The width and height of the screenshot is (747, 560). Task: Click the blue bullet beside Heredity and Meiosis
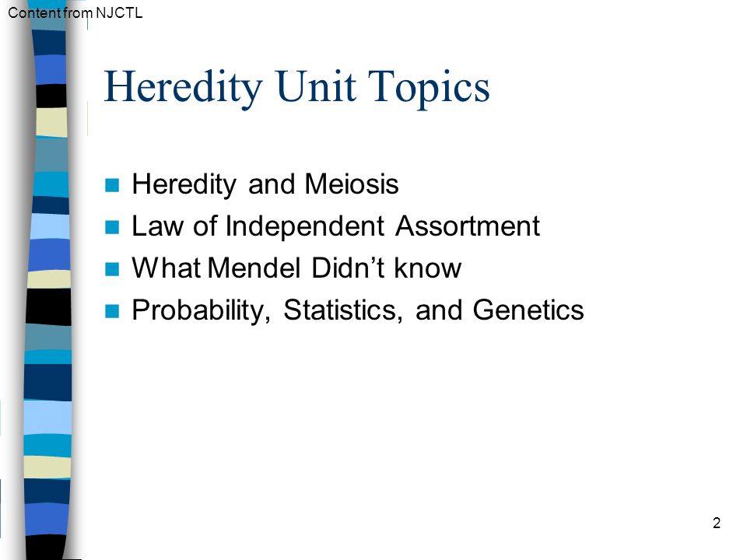point(112,185)
